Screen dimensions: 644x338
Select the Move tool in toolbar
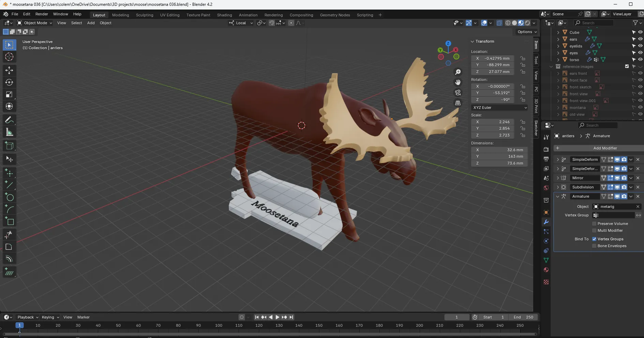[9, 70]
